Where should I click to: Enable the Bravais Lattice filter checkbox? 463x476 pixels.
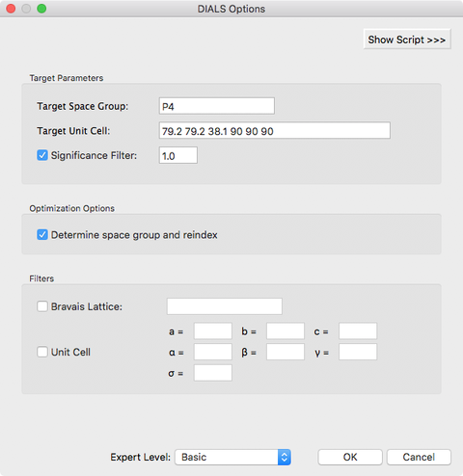42,306
